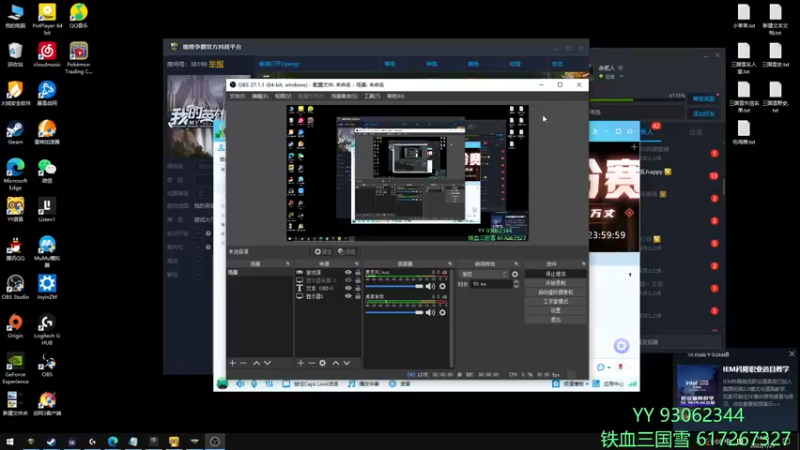
Task: Move the source down in Sources panel
Action: (346, 363)
